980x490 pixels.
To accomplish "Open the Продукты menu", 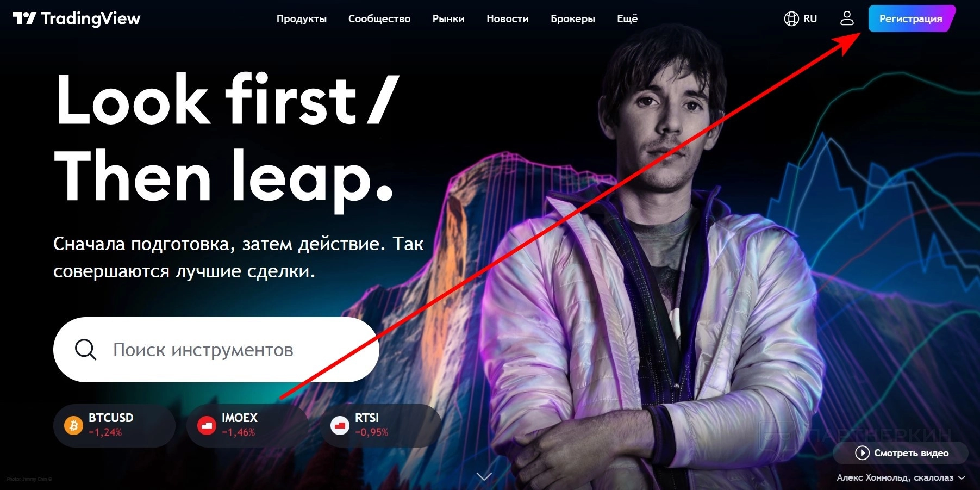I will pyautogui.click(x=302, y=18).
